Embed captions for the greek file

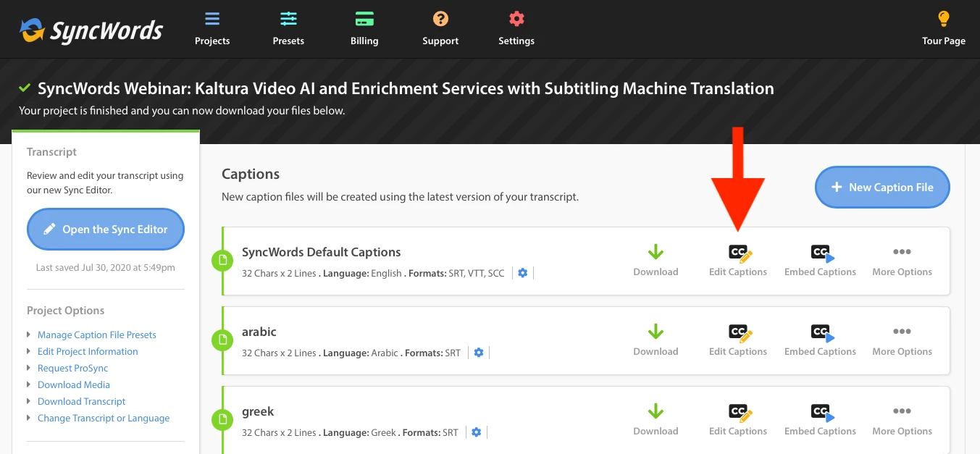tap(820, 420)
